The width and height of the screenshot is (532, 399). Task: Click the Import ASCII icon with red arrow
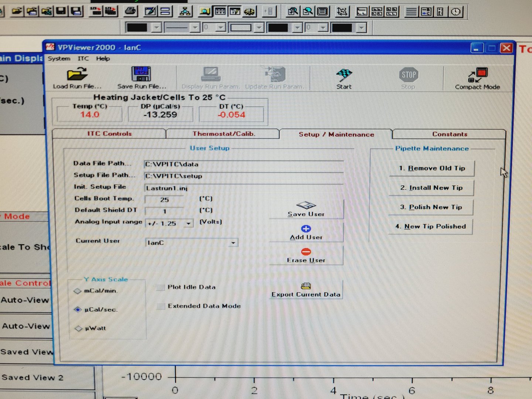pos(96,11)
